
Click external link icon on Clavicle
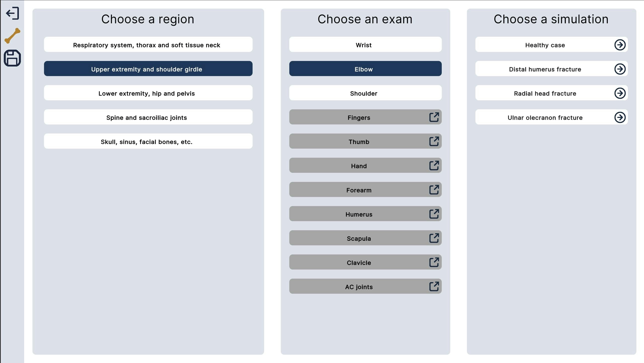[434, 262]
